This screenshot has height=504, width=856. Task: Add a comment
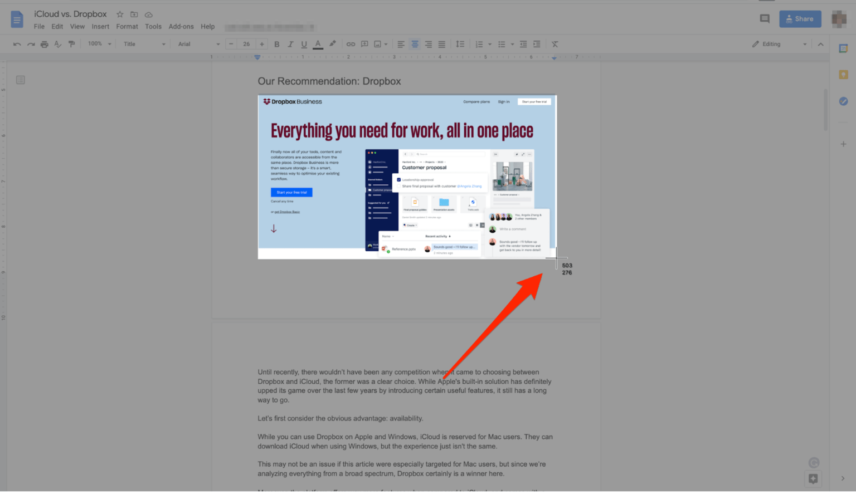pos(364,44)
